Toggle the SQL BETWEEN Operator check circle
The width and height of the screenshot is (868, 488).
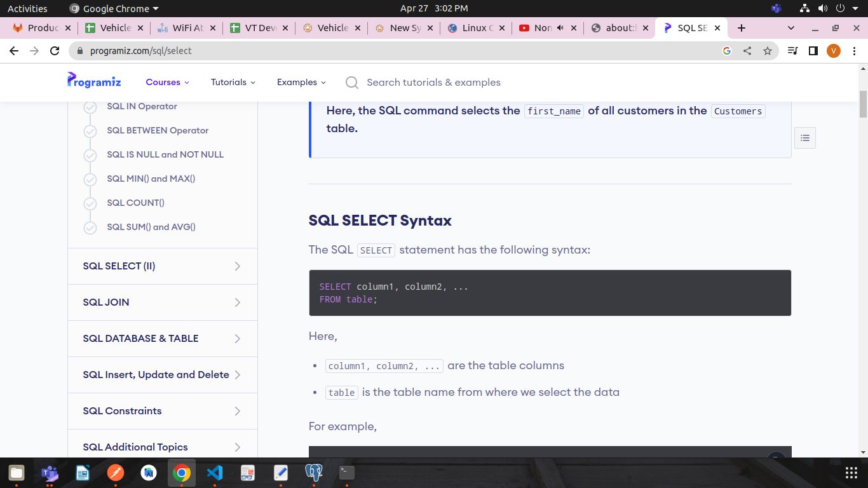[90, 131]
